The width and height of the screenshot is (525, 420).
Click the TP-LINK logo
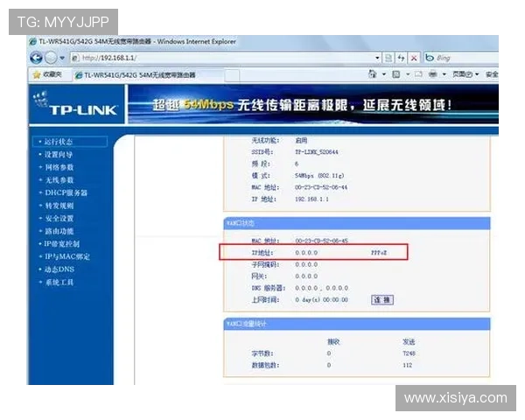[x=76, y=104]
